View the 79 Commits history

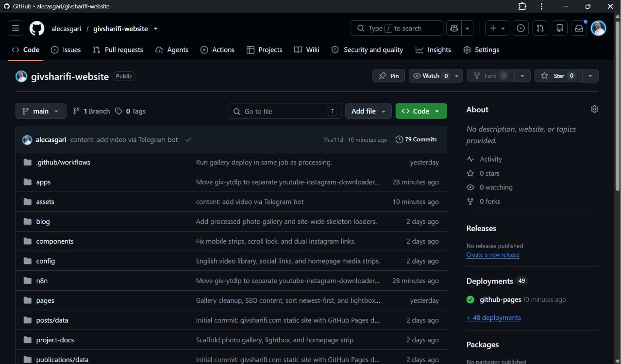click(x=416, y=139)
